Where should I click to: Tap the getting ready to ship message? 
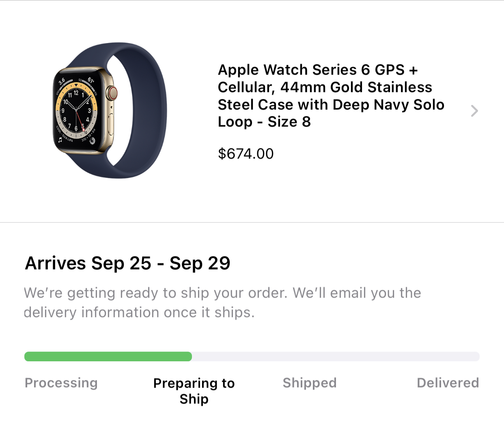click(222, 303)
